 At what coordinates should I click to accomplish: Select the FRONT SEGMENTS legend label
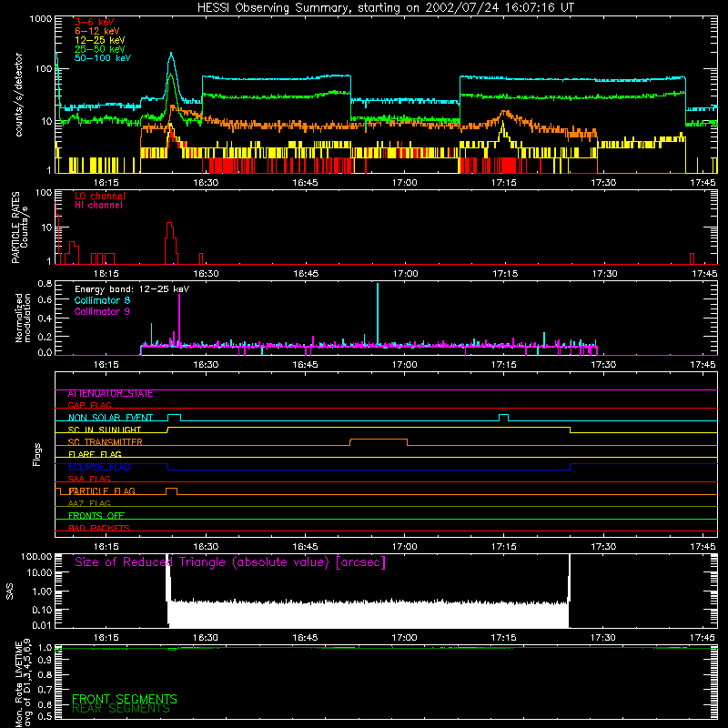click(x=125, y=699)
